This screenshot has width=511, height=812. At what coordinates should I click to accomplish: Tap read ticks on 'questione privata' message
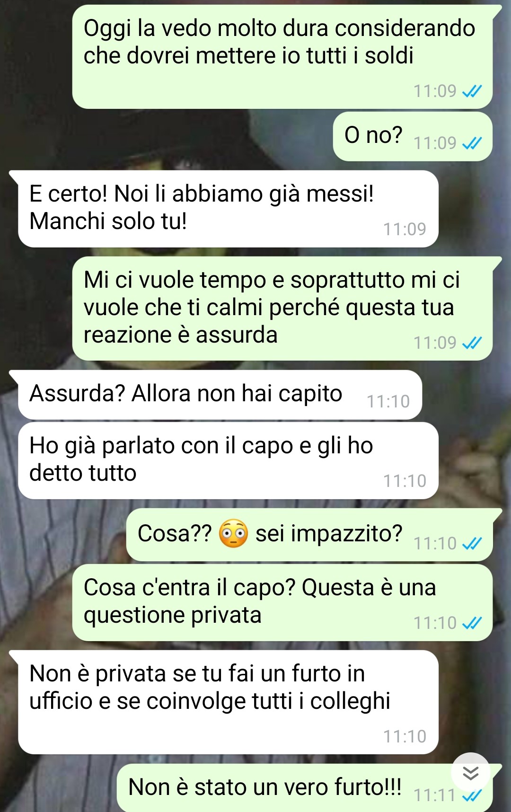pos(472,623)
